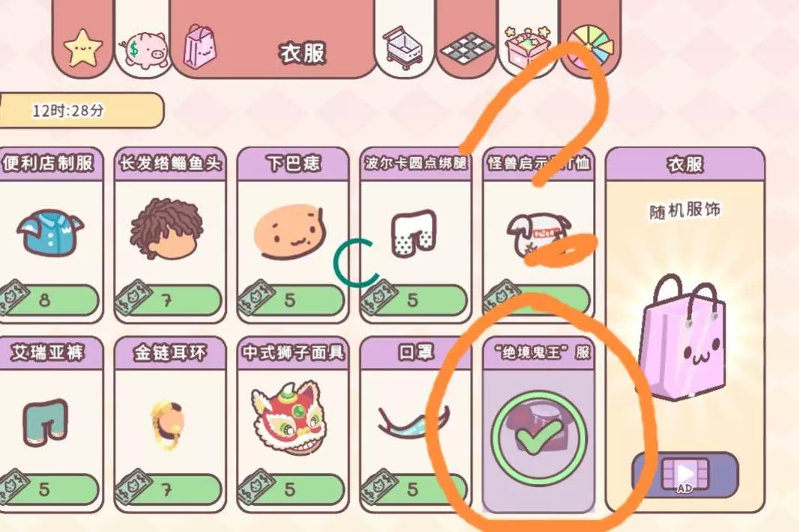Buy 金链耳环 for 7 cash

click(x=169, y=489)
